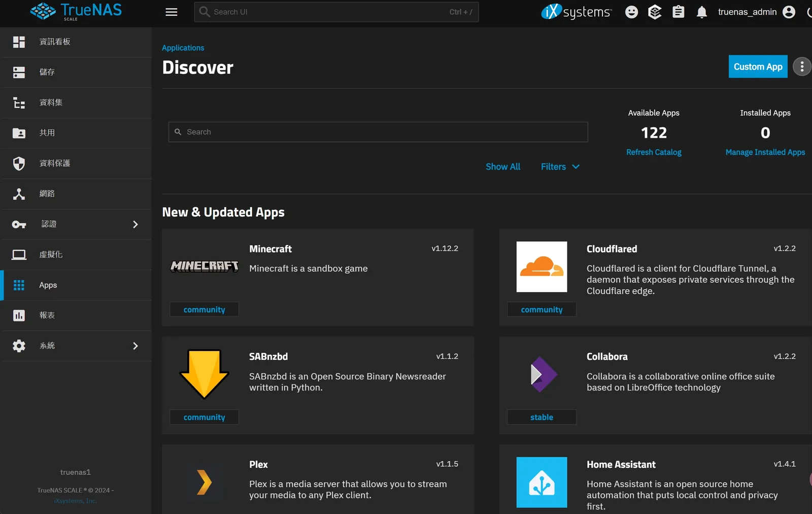Open the Cloudflared app logo
The image size is (812, 514).
(542, 267)
